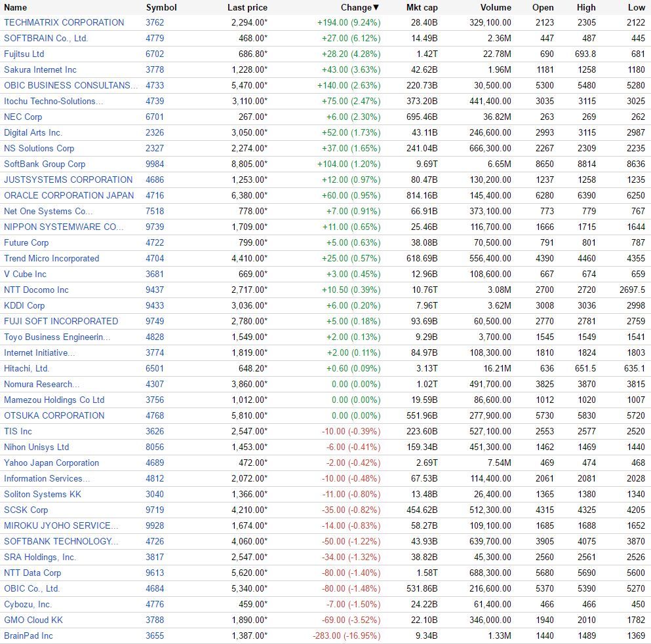Open Digital Arts Inc. link
The image size is (651, 644).
point(33,133)
